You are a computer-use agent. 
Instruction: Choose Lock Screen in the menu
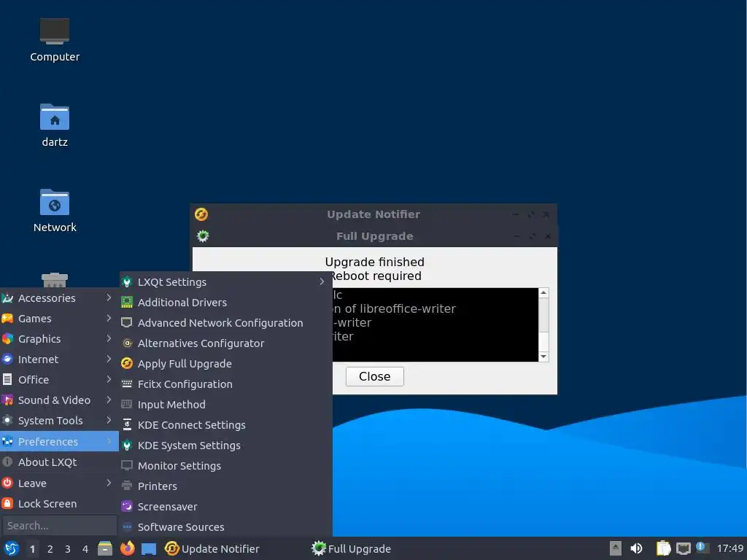point(59,504)
